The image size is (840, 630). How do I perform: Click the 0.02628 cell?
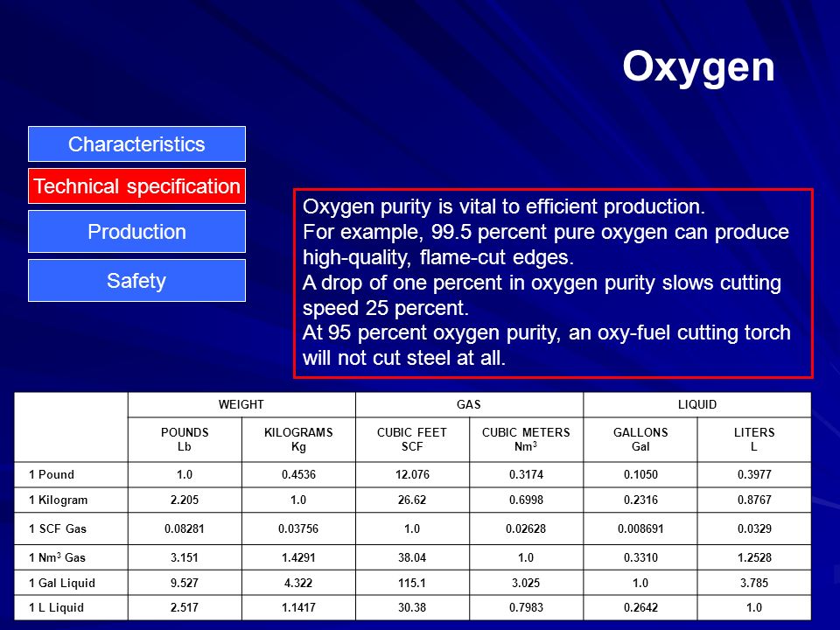tap(526, 528)
